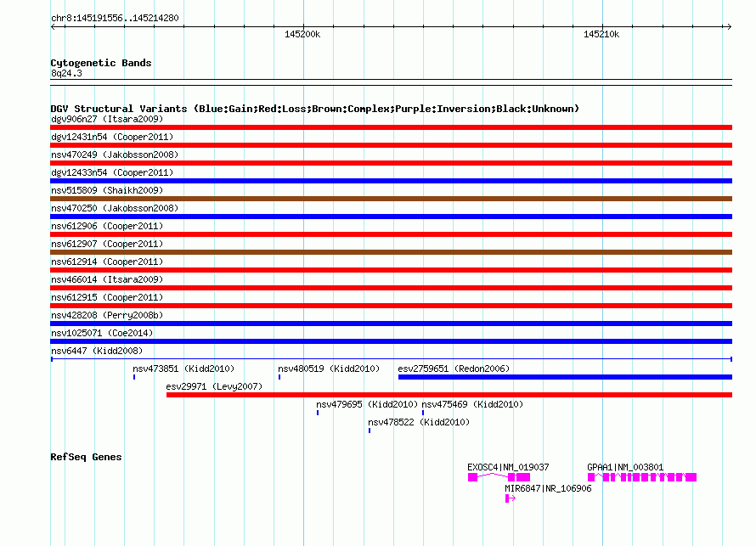Select the 8q24.3 band label
The image size is (756, 546).
[66, 73]
